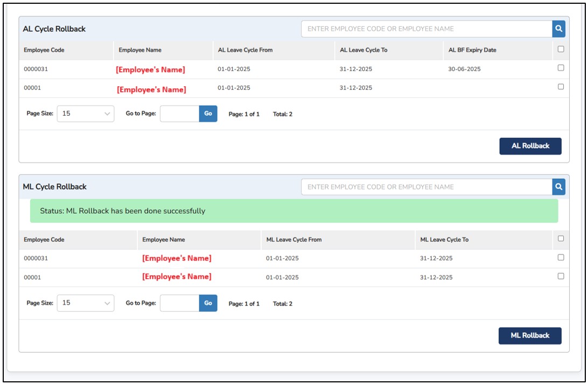Image resolution: width=588 pixels, height=384 pixels.
Task: Click the ML Leave Cycle From column header
Action: 293,240
